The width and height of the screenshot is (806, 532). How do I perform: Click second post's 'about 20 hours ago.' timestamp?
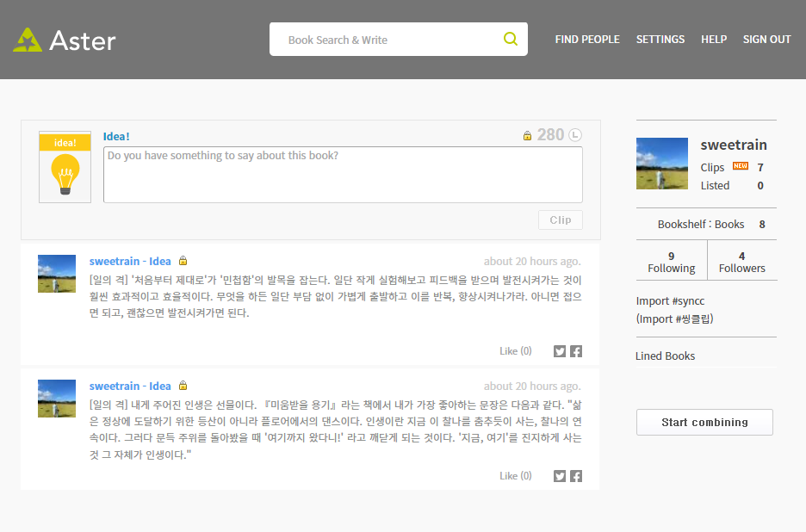[532, 386]
